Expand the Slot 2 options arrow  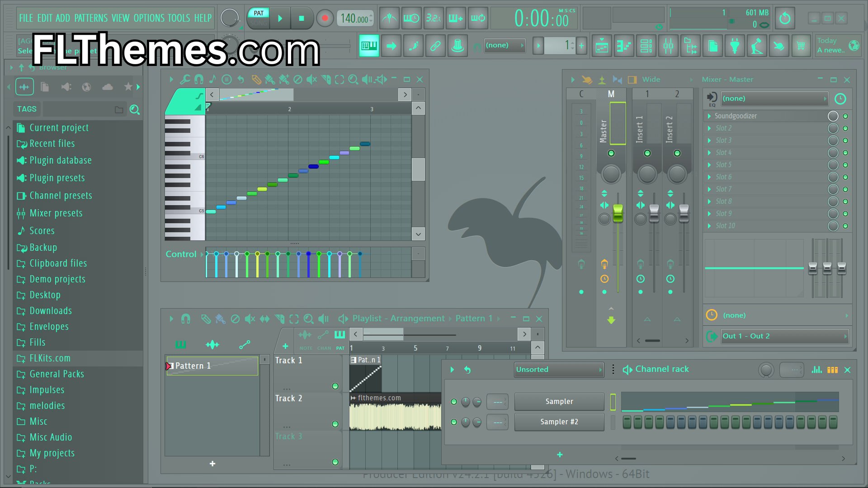[x=709, y=128]
